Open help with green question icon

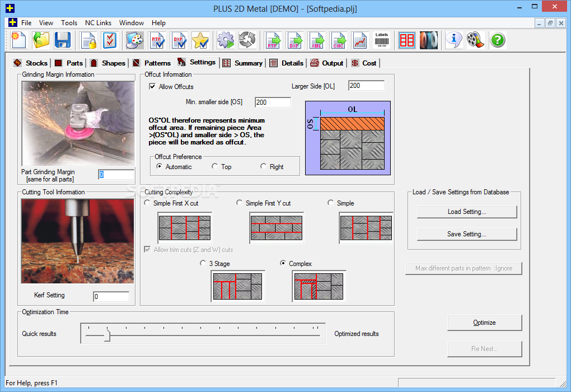coord(498,40)
